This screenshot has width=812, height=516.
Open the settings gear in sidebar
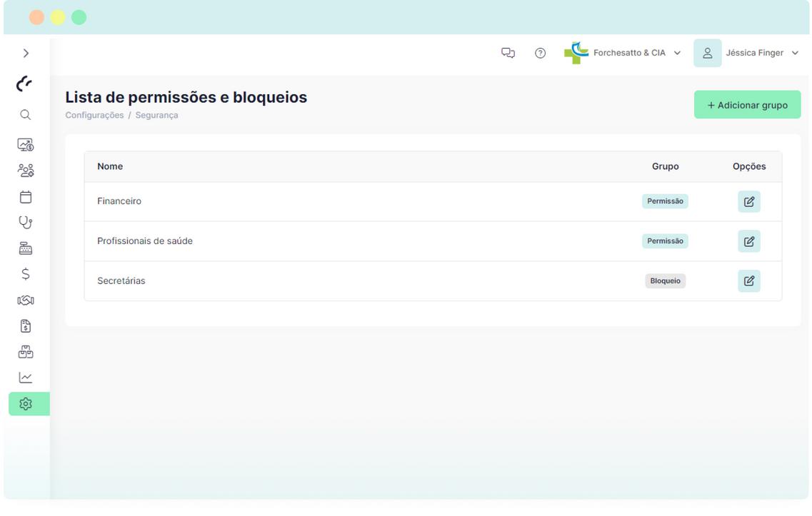[26, 403]
